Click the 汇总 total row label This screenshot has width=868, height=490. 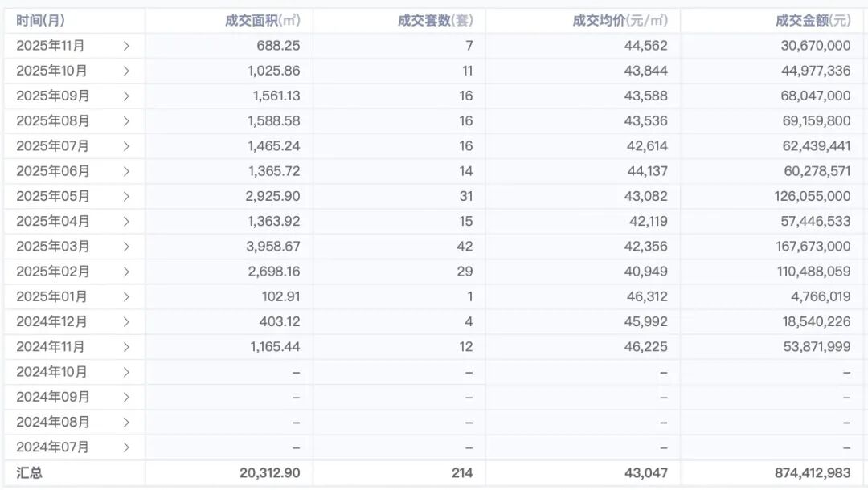[29, 473]
